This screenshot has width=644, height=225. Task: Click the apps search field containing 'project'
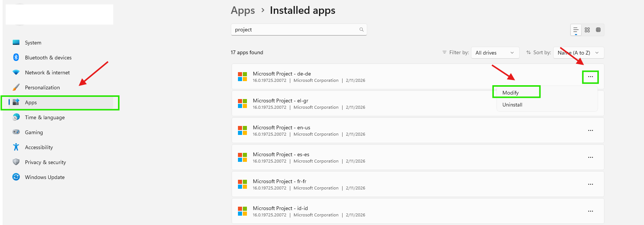(295, 30)
